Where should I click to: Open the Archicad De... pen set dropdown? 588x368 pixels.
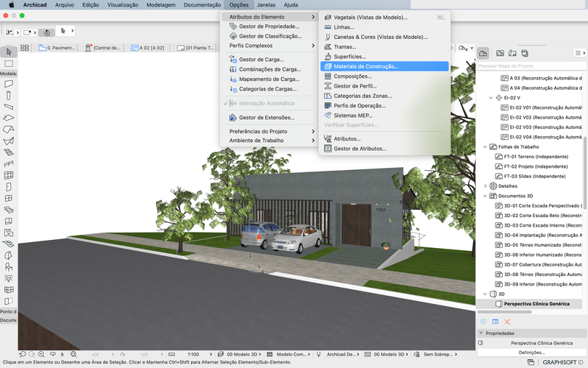(338, 354)
